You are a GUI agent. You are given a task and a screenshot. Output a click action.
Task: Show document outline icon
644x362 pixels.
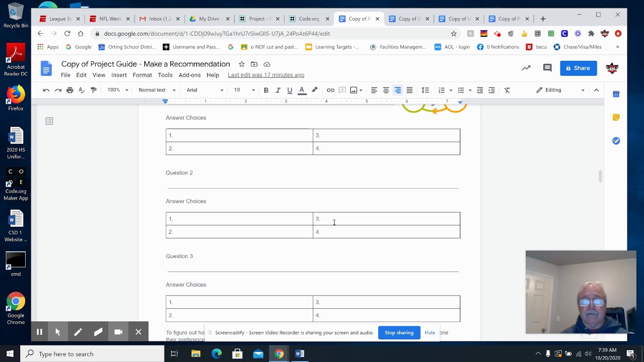(49, 121)
